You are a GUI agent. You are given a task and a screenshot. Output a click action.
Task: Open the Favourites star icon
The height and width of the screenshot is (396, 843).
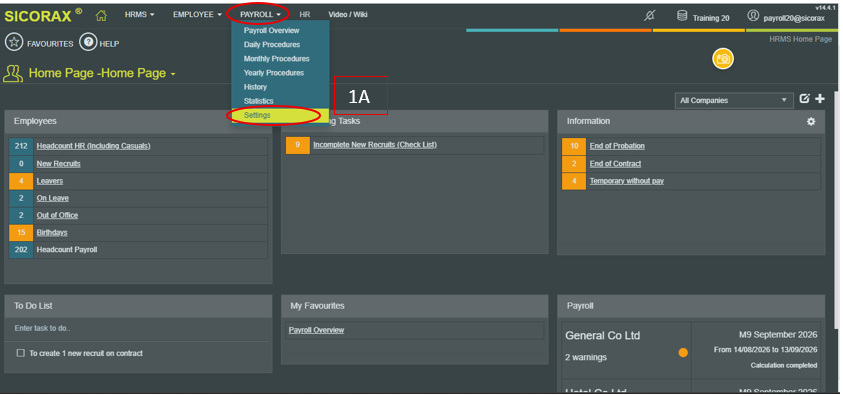coord(13,42)
